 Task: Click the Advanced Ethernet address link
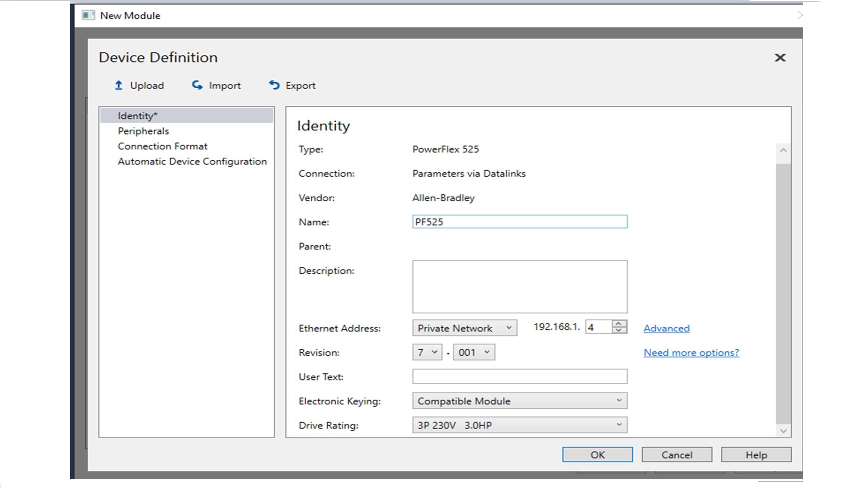coord(666,328)
